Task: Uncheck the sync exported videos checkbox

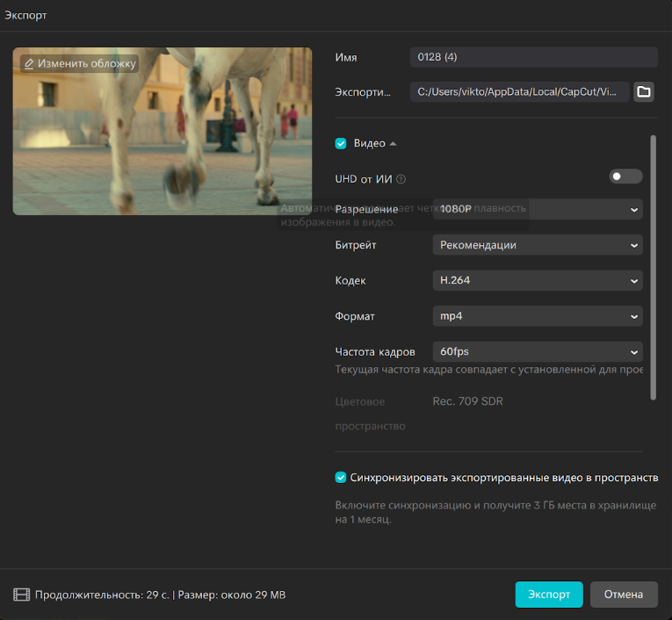Action: 341,478
